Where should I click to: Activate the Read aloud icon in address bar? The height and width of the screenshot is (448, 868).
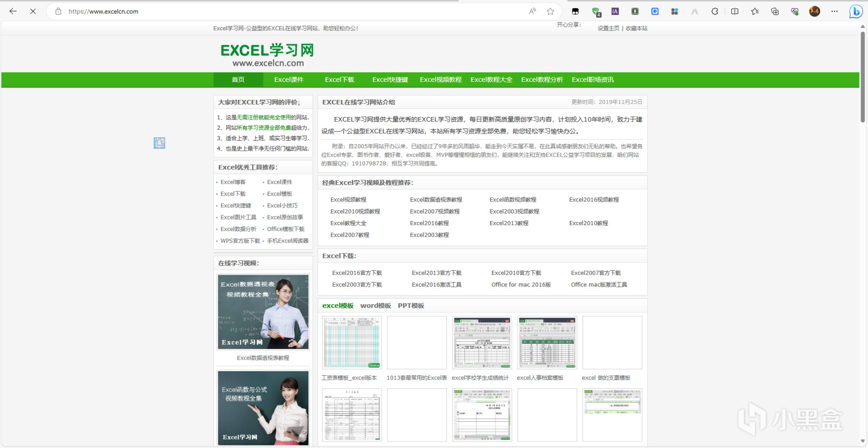point(532,11)
